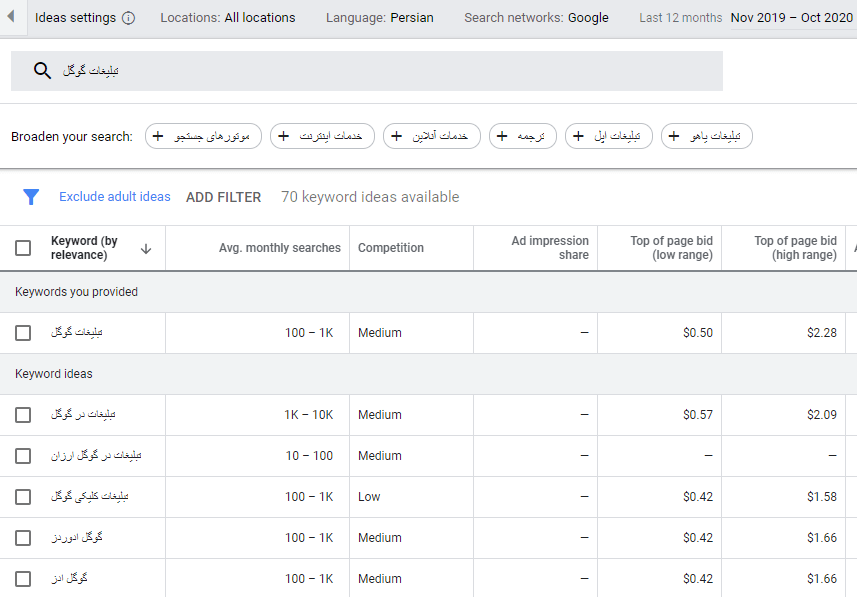Click the Last 12 months label
This screenshot has width=857, height=597.
pyautogui.click(x=680, y=17)
